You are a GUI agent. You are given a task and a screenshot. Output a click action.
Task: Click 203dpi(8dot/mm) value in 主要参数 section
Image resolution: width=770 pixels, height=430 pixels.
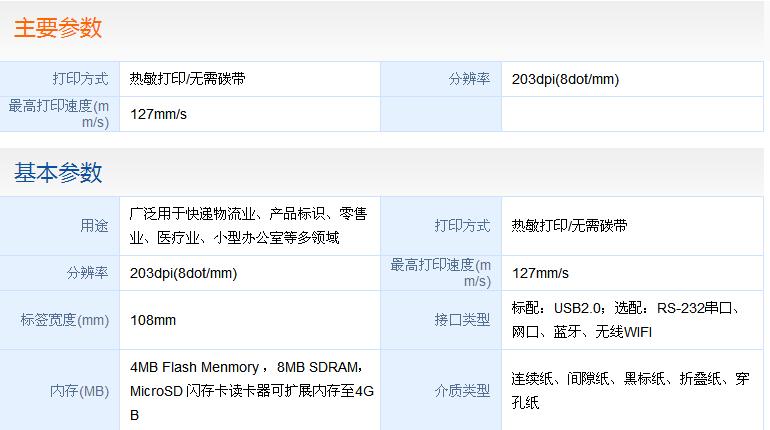coord(565,79)
